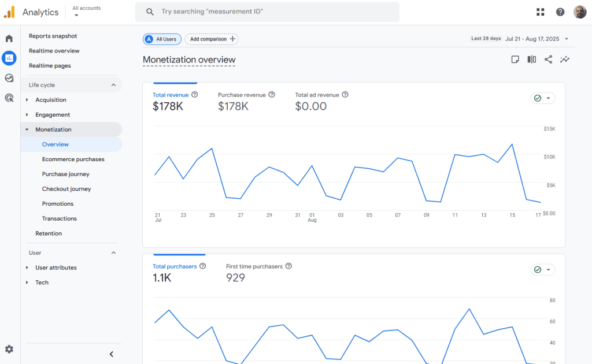Open the All accounts dropdown
Image resolution: width=592 pixels, height=364 pixels.
point(86,12)
